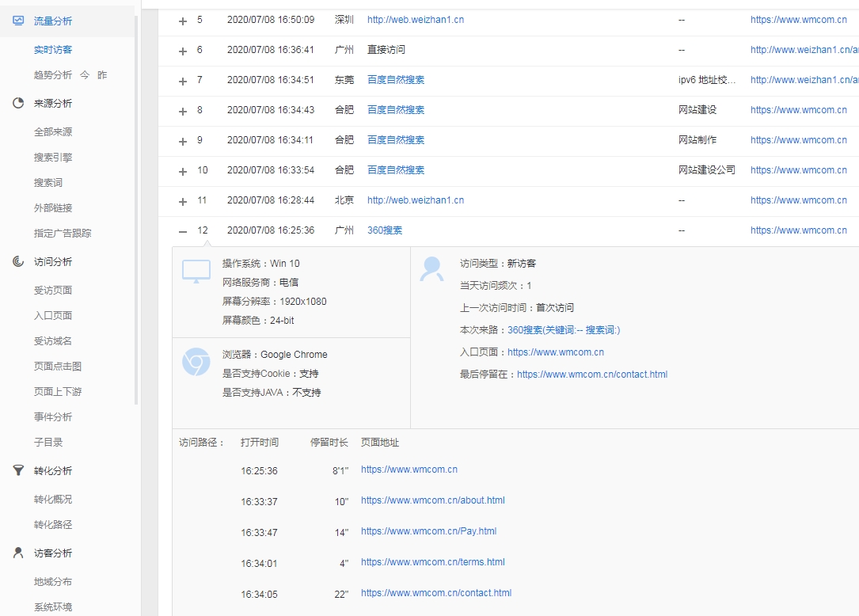Viewport: 859px width, 616px height.
Task: Switch trend analysis to 昨
Action: [102, 75]
